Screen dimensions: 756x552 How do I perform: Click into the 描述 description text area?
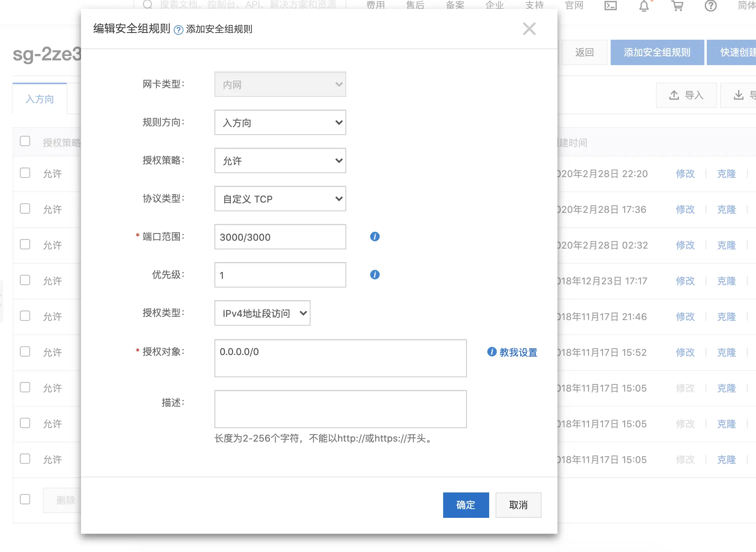(x=341, y=409)
